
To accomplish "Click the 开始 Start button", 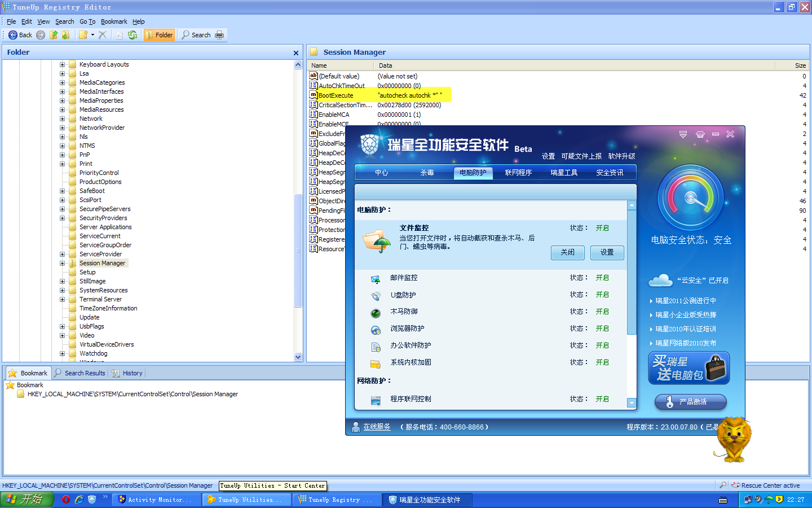I will (27, 500).
